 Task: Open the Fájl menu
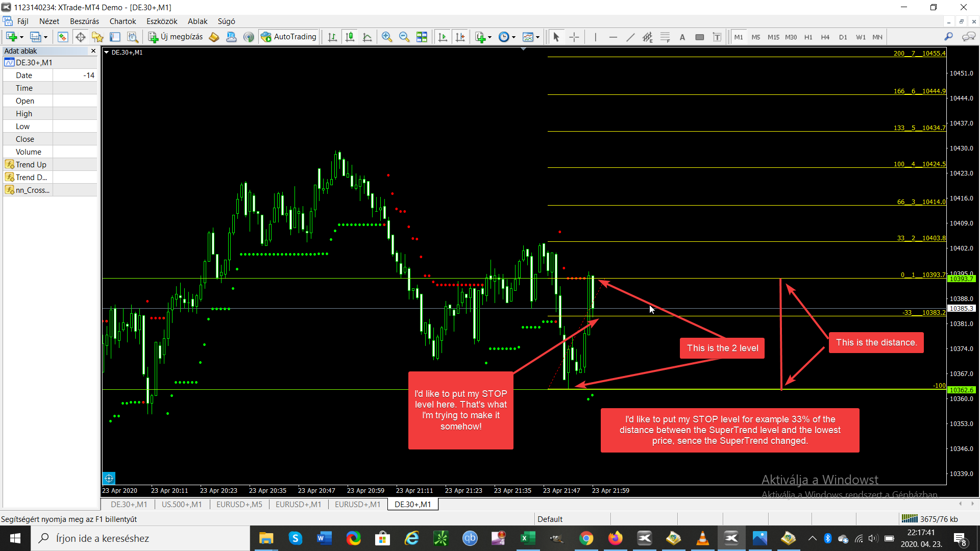(x=23, y=21)
